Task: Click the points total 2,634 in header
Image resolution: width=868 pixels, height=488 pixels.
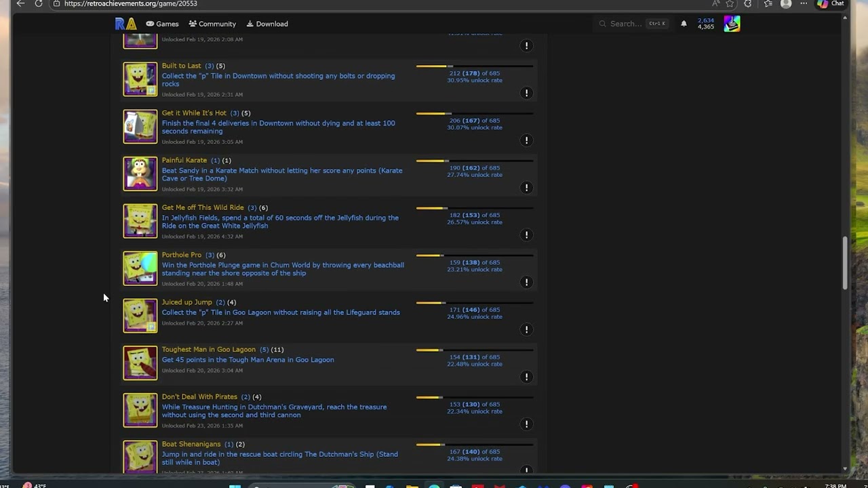Action: [x=706, y=20]
